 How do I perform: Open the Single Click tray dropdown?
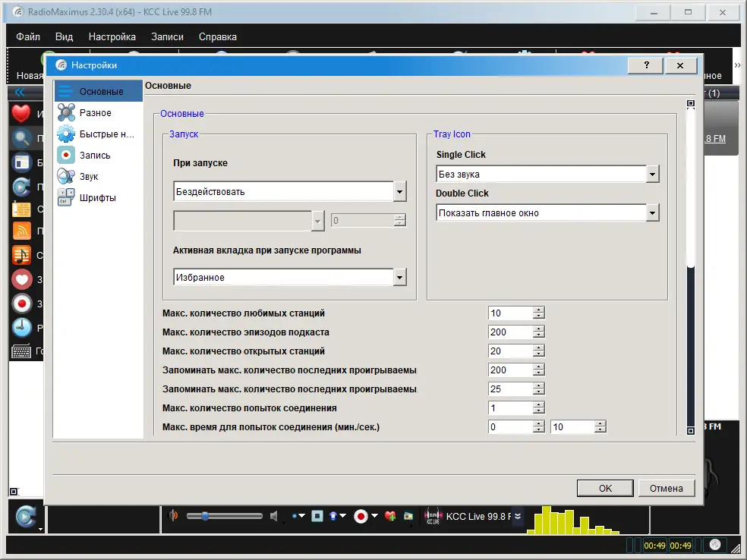point(651,175)
